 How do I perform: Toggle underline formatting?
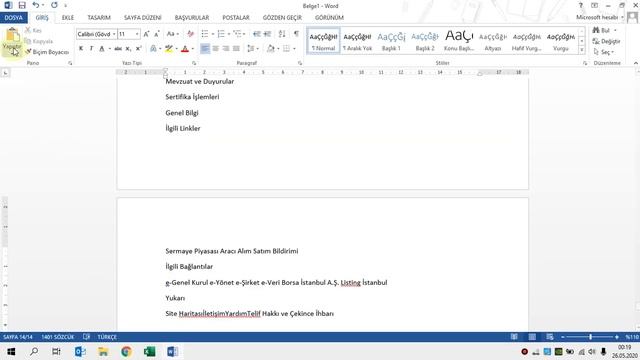(102, 49)
